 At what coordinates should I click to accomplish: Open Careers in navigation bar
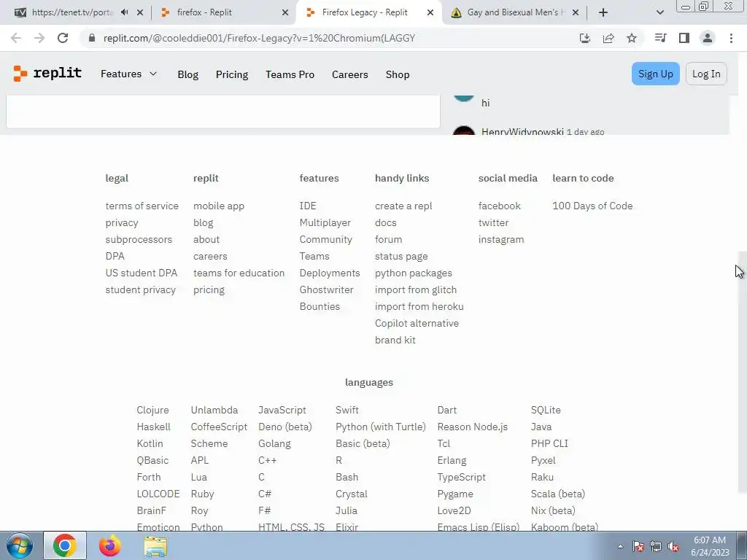click(349, 74)
